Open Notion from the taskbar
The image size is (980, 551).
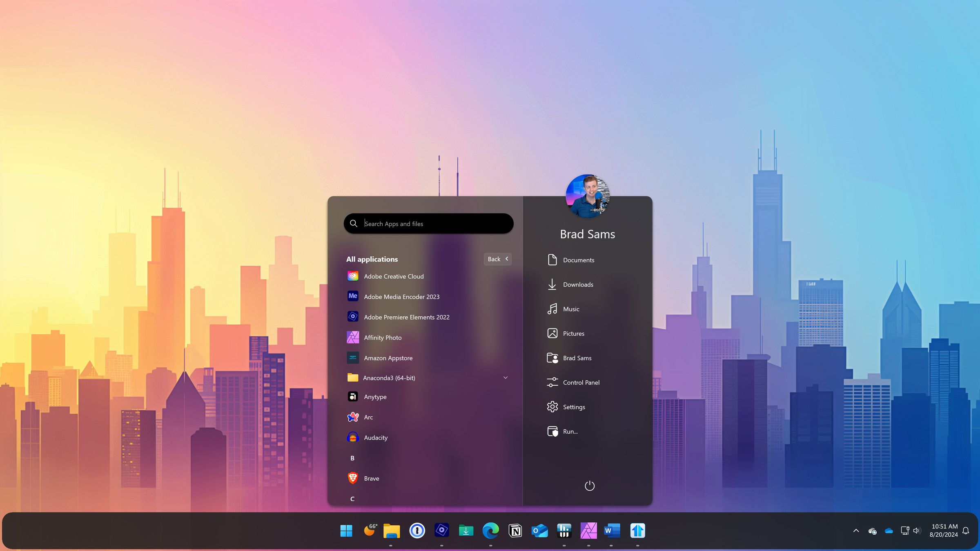pyautogui.click(x=515, y=531)
